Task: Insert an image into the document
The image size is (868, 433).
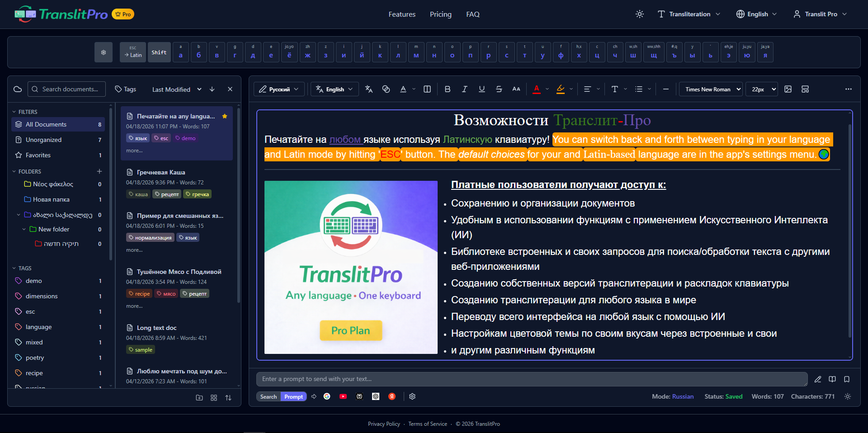Action: 788,89
